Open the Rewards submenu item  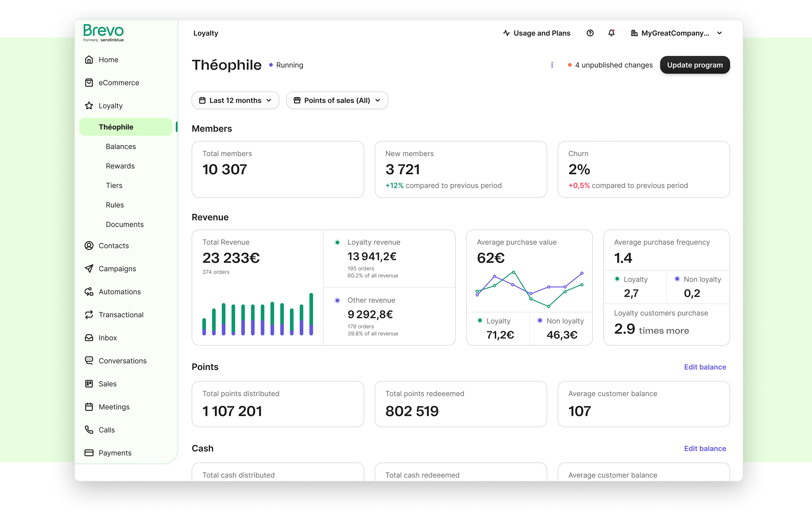pyautogui.click(x=120, y=166)
